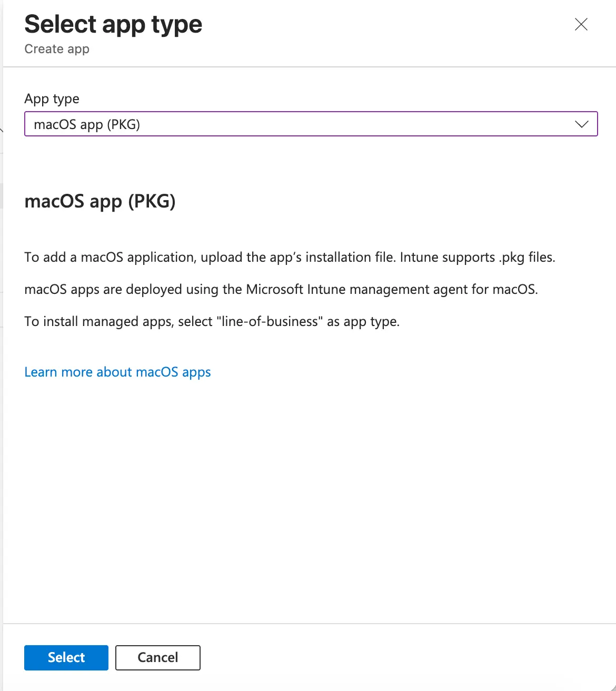Click the Select app type panel title
Viewport: 616px width, 691px height.
pos(113,24)
